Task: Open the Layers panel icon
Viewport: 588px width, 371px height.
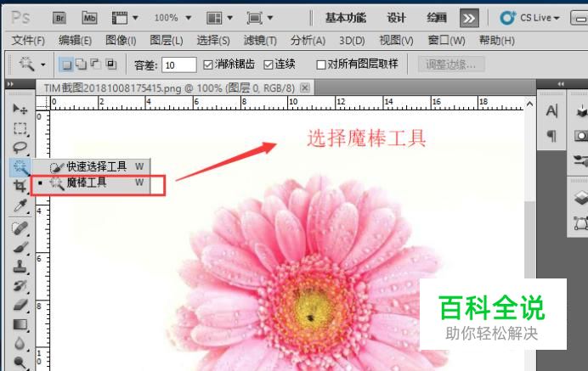Action: (x=581, y=199)
